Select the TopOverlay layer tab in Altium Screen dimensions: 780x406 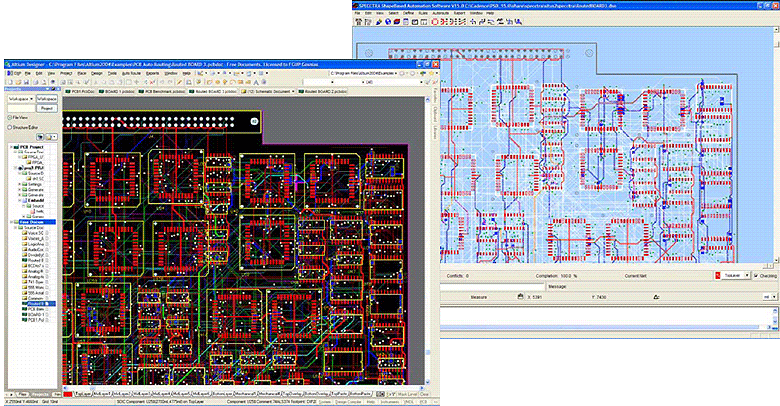292,394
